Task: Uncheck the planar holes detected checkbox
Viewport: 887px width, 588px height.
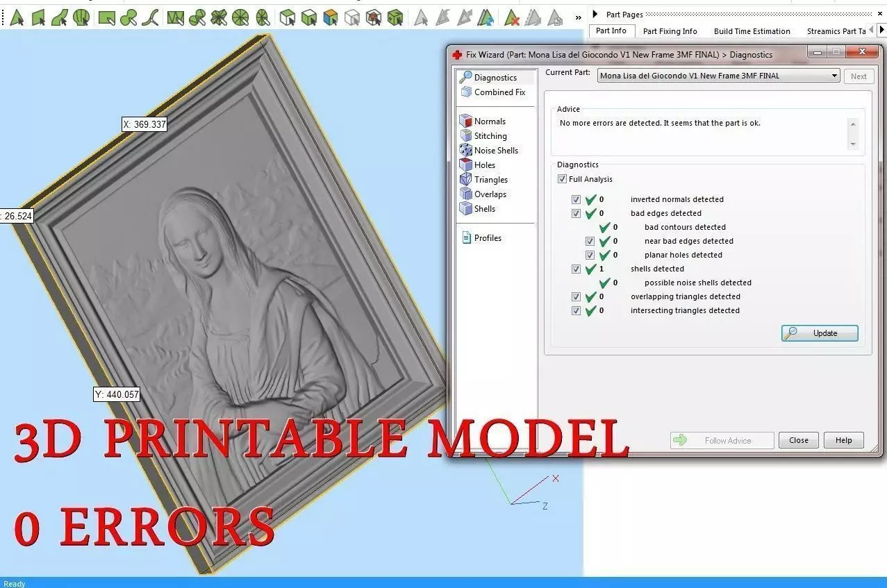Action: tap(590, 255)
